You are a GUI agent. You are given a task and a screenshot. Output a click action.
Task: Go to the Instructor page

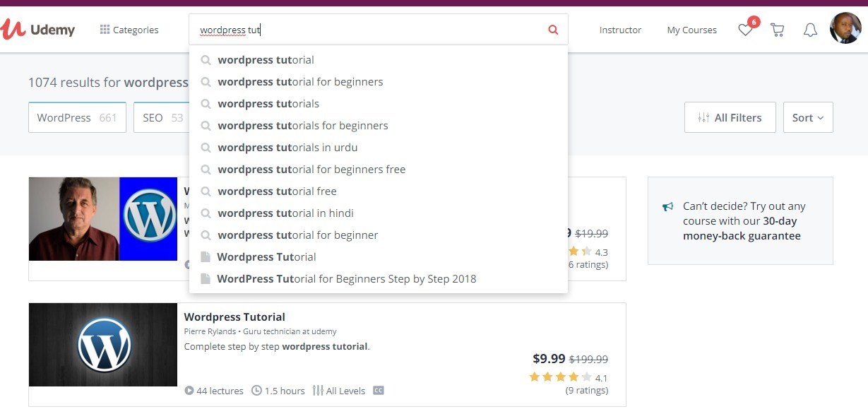pyautogui.click(x=620, y=30)
